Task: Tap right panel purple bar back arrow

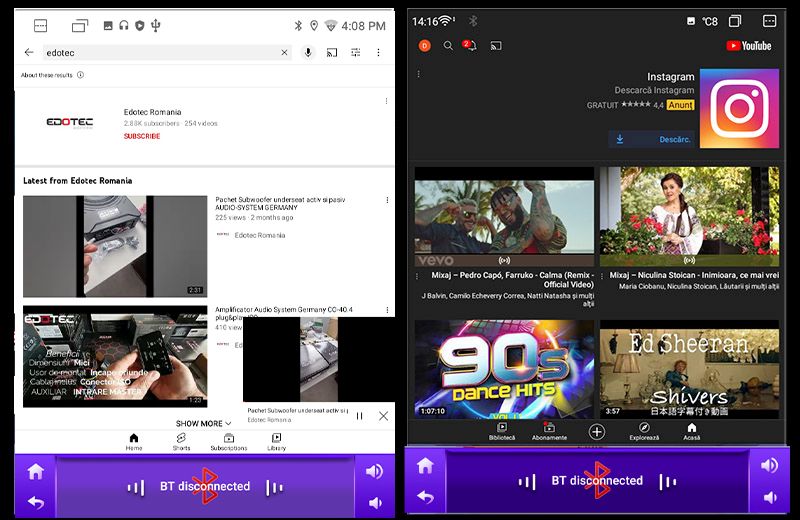Action: pyautogui.click(x=426, y=497)
